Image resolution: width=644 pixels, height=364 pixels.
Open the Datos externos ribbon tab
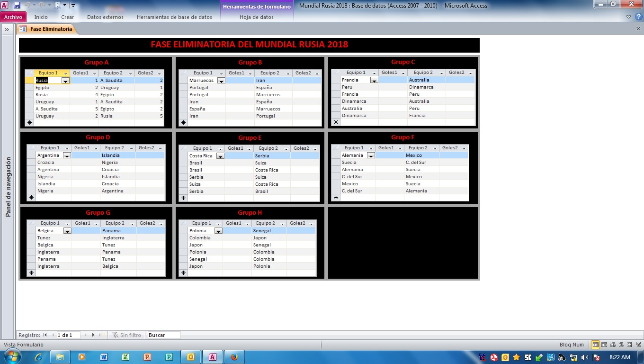(x=105, y=17)
